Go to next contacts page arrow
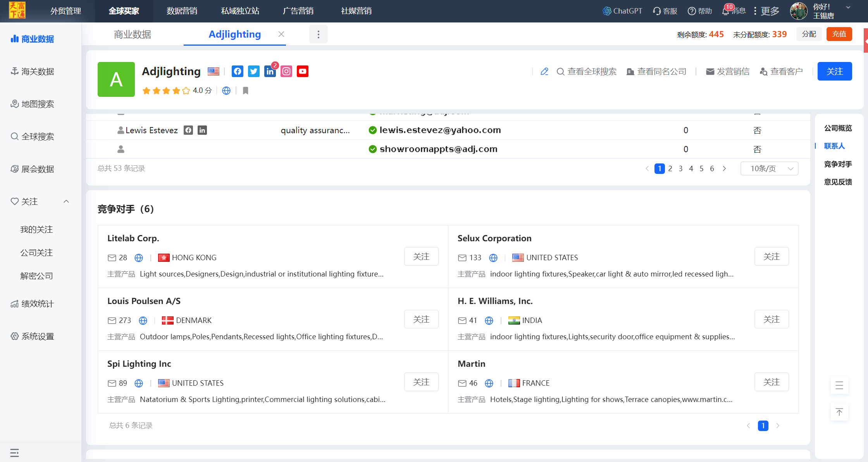The image size is (868, 462). (x=724, y=168)
